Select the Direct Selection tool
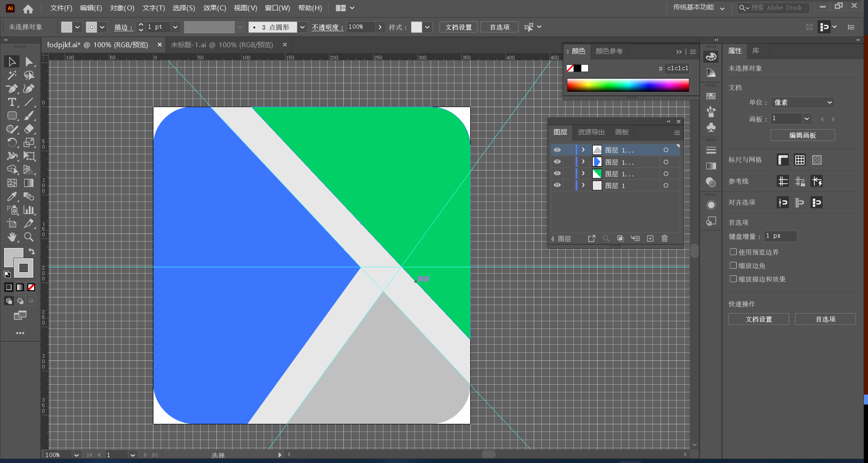Image resolution: width=868 pixels, height=463 pixels. (29, 62)
